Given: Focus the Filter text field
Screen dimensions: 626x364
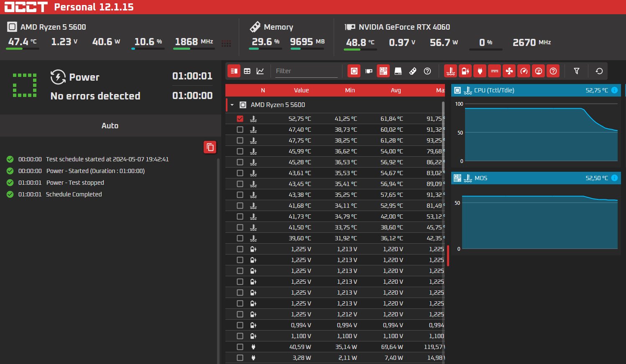Looking at the screenshot, I should 306,71.
